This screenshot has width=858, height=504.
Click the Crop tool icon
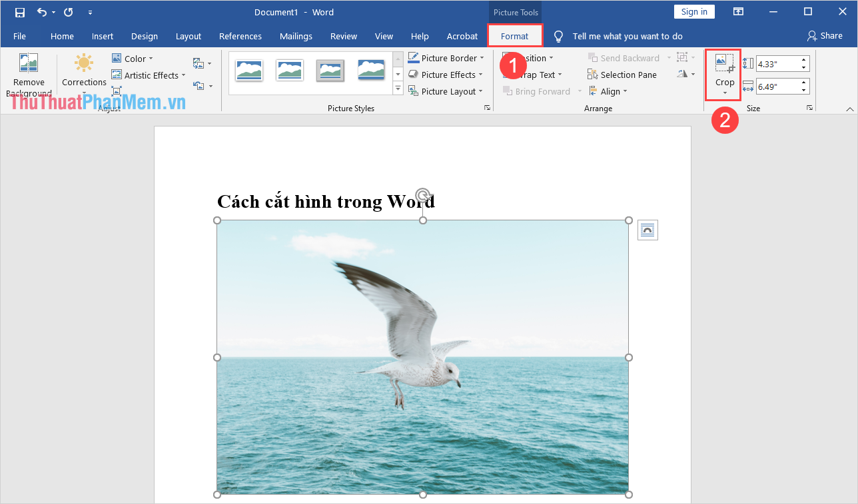(x=724, y=65)
